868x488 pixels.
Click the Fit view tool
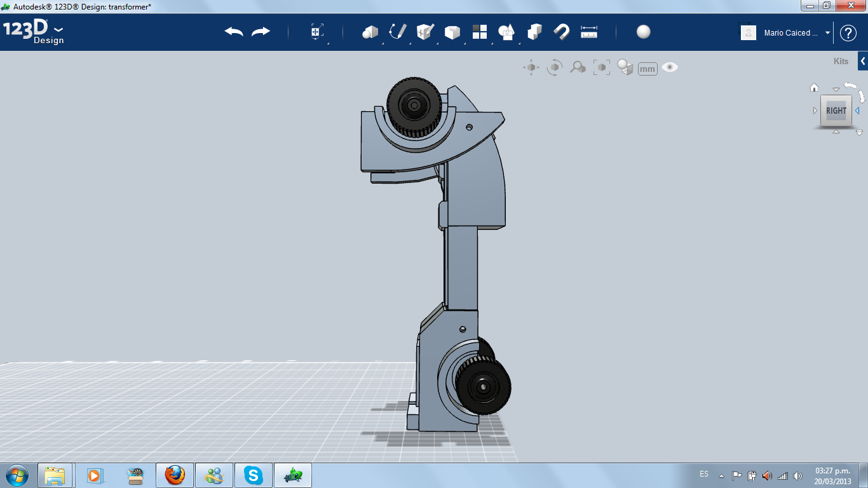(x=601, y=67)
